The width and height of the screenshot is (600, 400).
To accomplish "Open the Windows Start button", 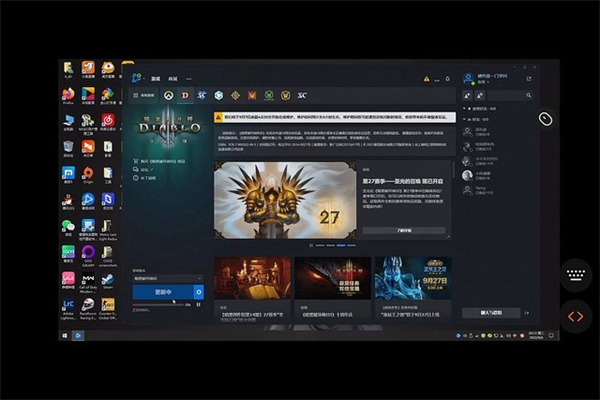I will click(x=66, y=335).
